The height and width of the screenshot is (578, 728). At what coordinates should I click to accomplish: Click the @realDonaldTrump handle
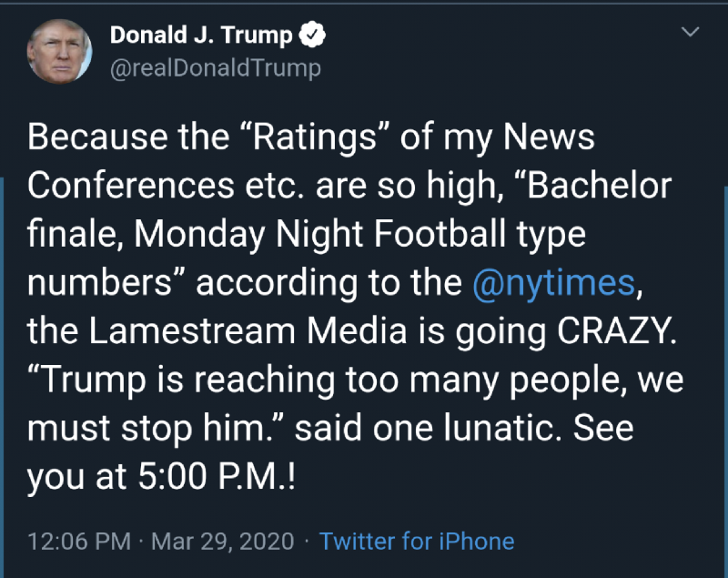[x=216, y=68]
